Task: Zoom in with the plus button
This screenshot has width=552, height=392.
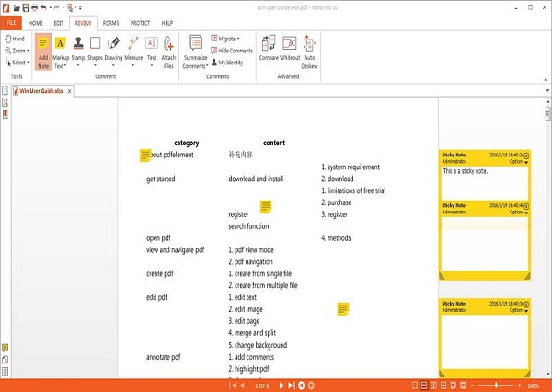Action: (519, 386)
